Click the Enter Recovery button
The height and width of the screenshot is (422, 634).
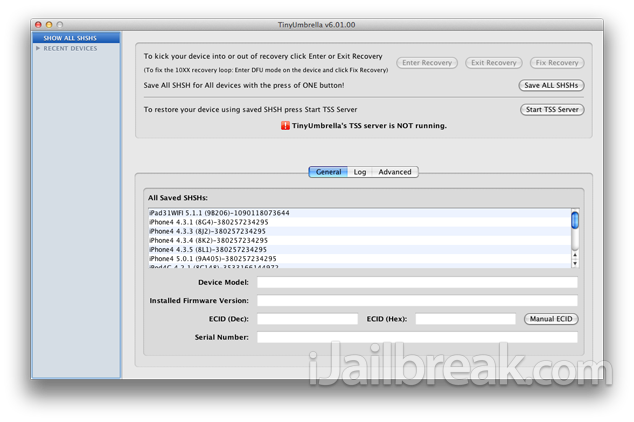[427, 63]
